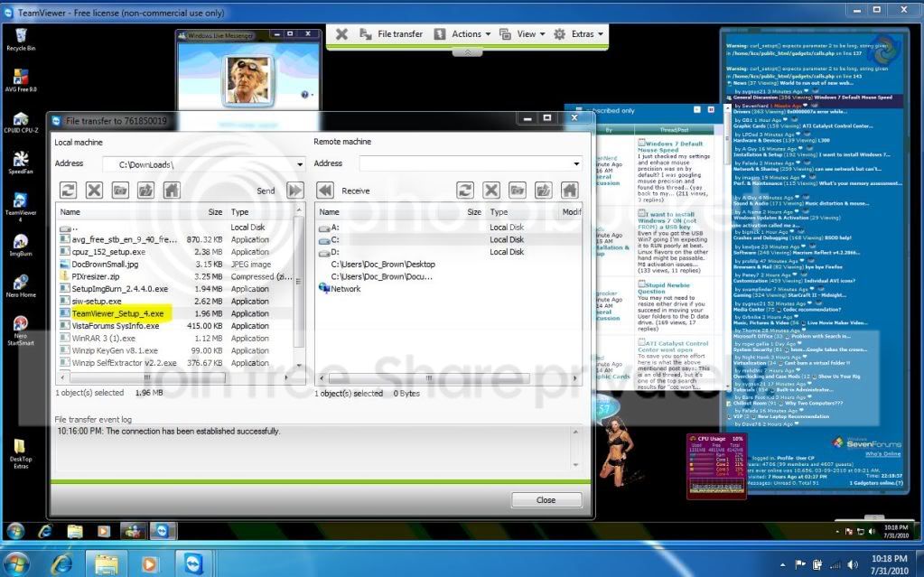Send the selected file with the arrow icon
Viewport: 924px width, 577px height.
[295, 191]
